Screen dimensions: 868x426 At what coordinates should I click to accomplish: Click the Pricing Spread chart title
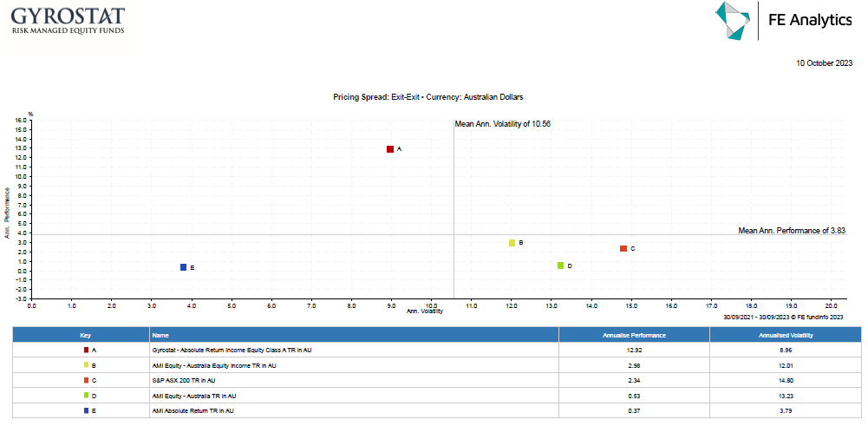[x=428, y=97]
